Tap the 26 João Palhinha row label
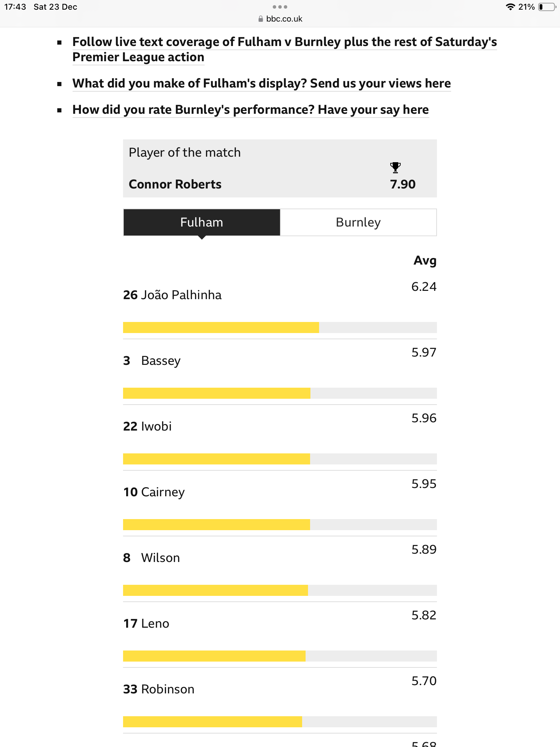The width and height of the screenshot is (560, 747). (x=172, y=295)
